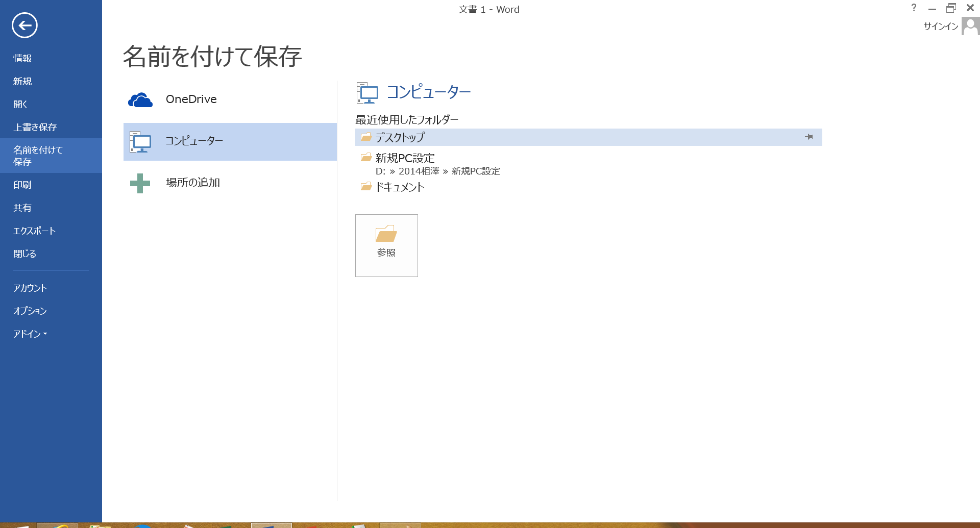Select OneDrive as the save location
The image size is (980, 528).
(230, 100)
